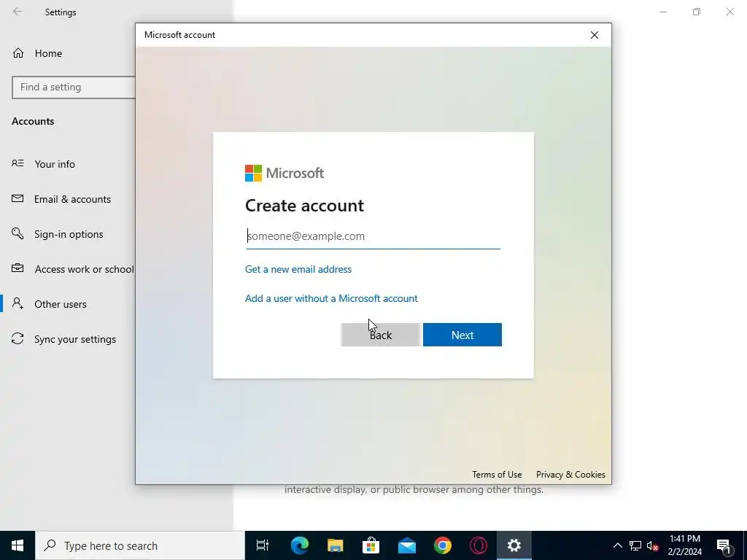Image resolution: width=747 pixels, height=560 pixels.
Task: Open Terms of Use link
Action: 497,474
